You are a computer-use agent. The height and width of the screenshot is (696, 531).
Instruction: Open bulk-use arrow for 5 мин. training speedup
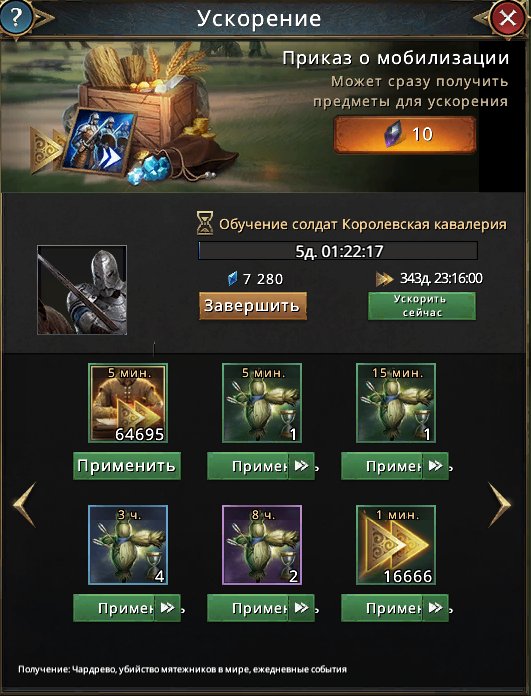click(301, 466)
